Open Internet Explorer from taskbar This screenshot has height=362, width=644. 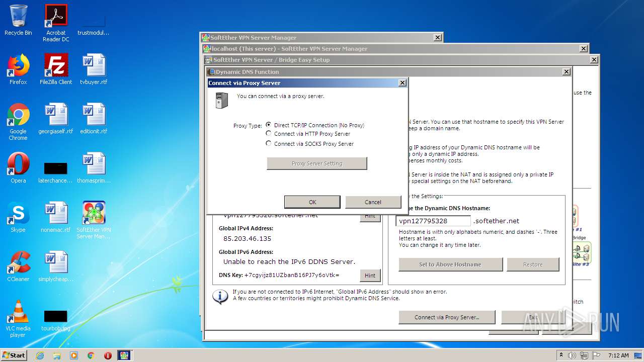(40, 355)
